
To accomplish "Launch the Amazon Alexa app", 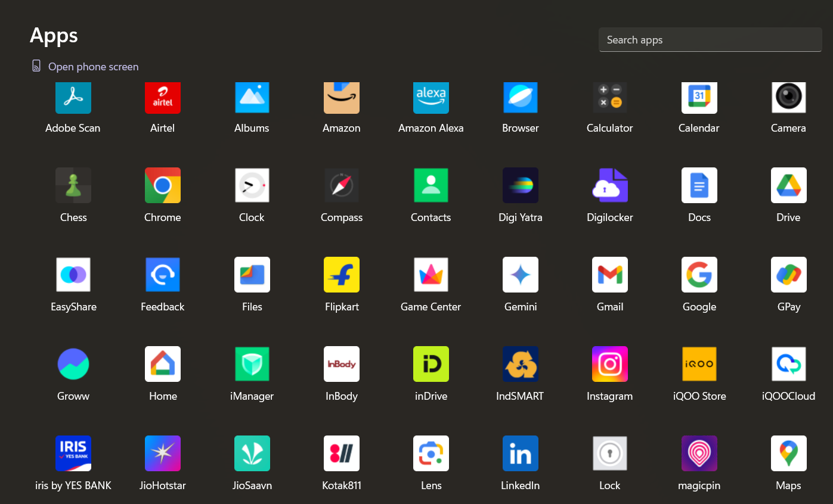I will [431, 98].
